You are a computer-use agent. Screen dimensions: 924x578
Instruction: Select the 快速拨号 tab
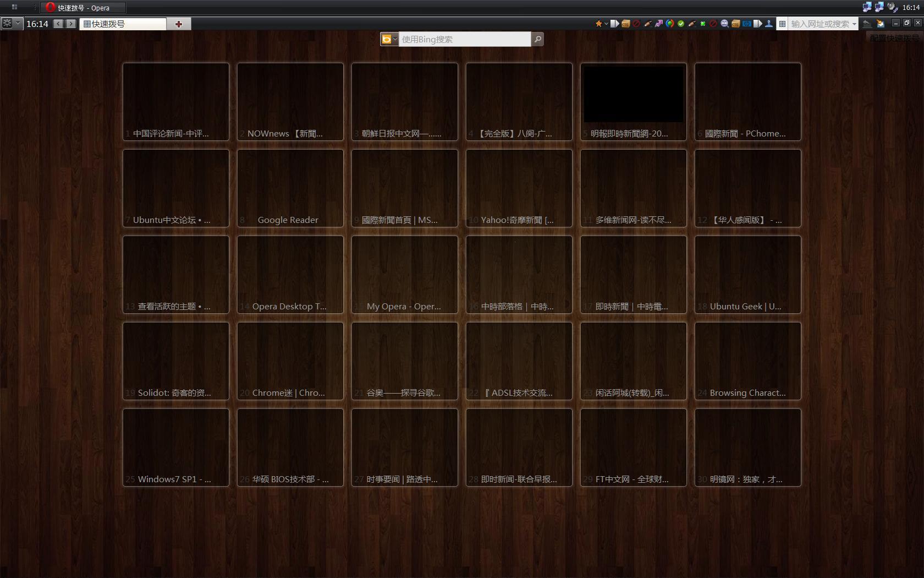(x=123, y=24)
